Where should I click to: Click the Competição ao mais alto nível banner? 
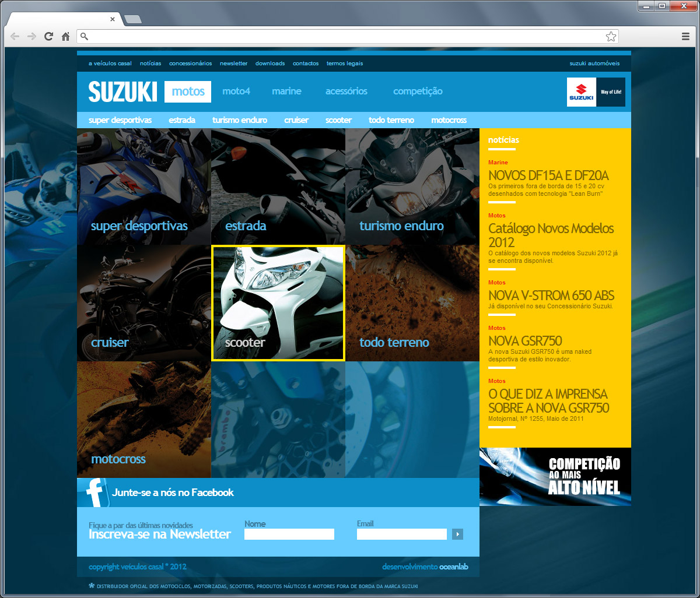click(x=555, y=477)
